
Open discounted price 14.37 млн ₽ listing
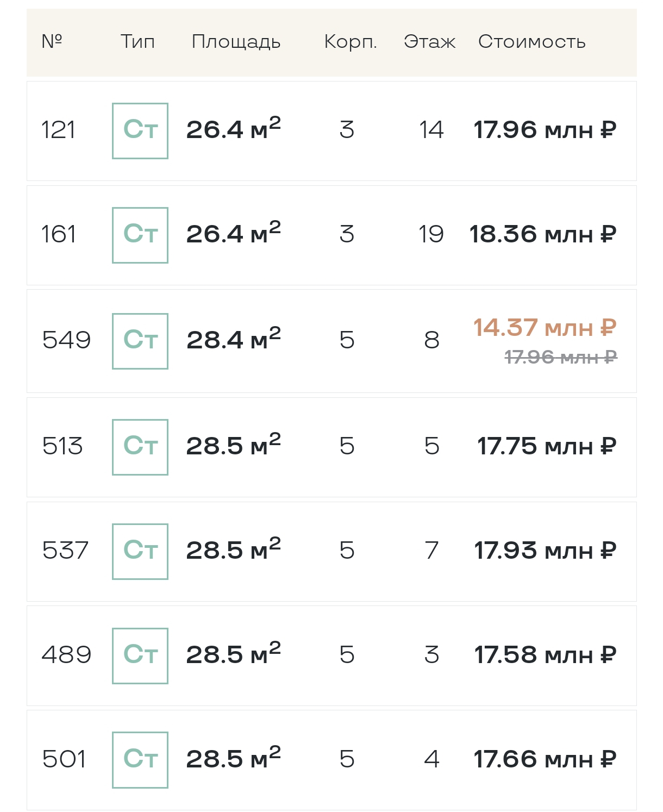545,328
